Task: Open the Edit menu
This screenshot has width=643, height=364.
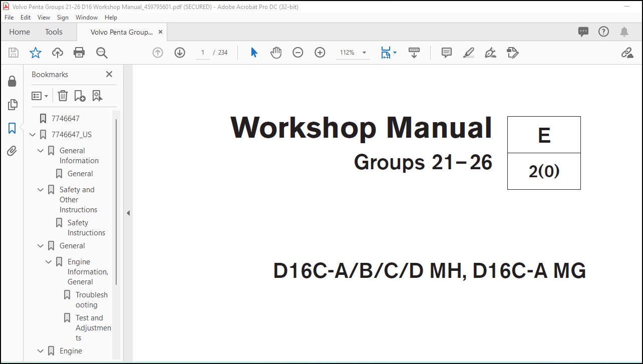Action: click(26, 17)
